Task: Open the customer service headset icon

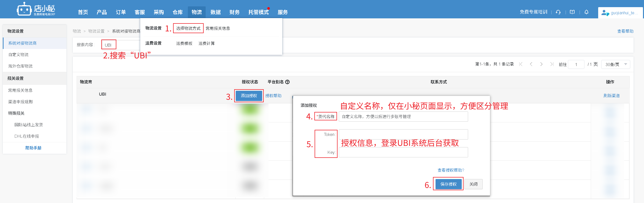Action: click(x=558, y=12)
